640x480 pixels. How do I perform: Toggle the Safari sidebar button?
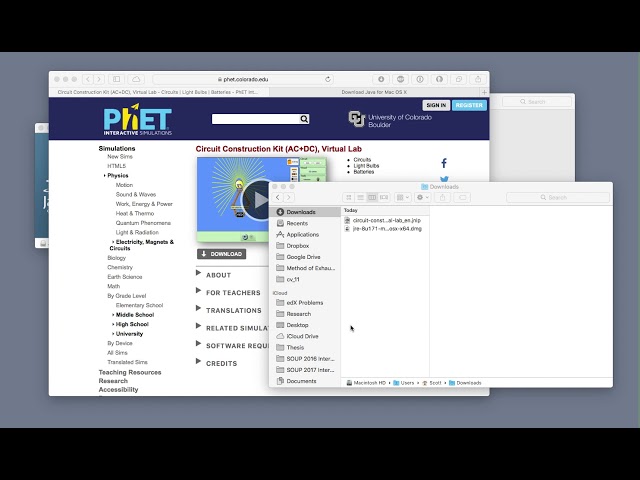click(116, 79)
